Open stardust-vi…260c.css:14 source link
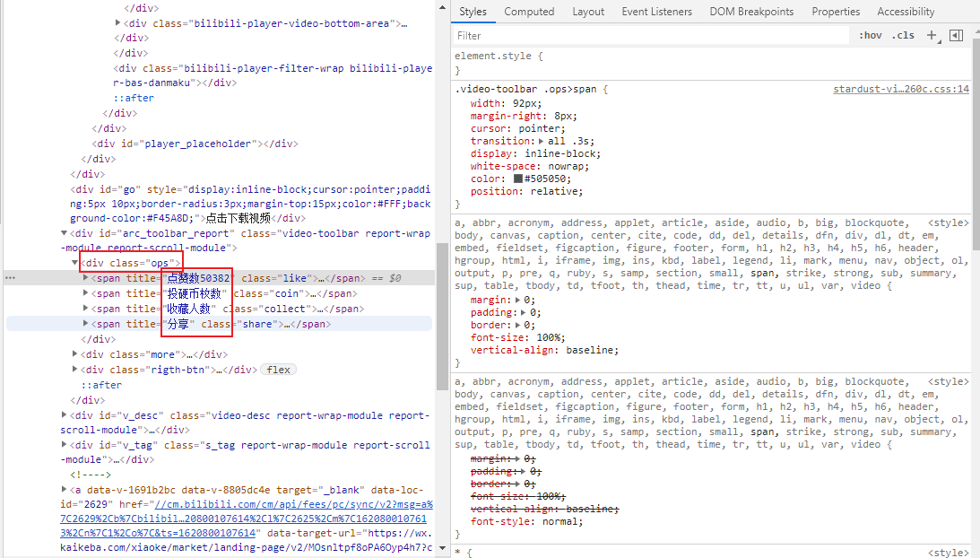 (900, 89)
